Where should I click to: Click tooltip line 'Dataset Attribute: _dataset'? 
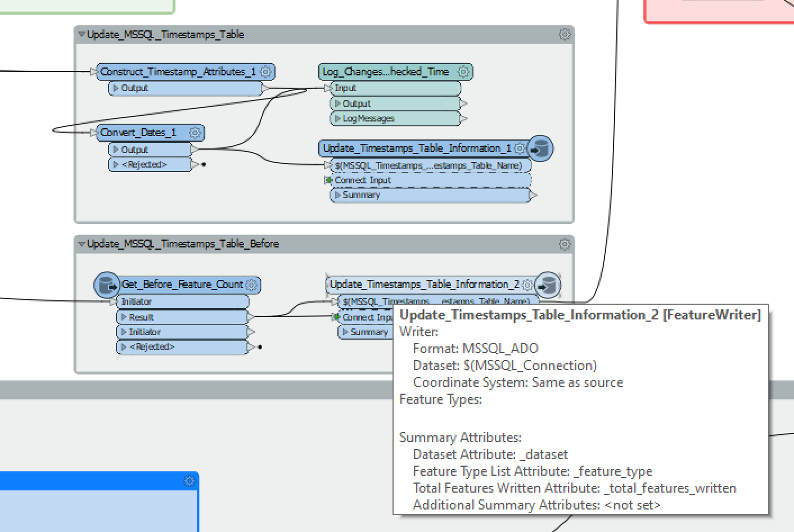pos(490,454)
